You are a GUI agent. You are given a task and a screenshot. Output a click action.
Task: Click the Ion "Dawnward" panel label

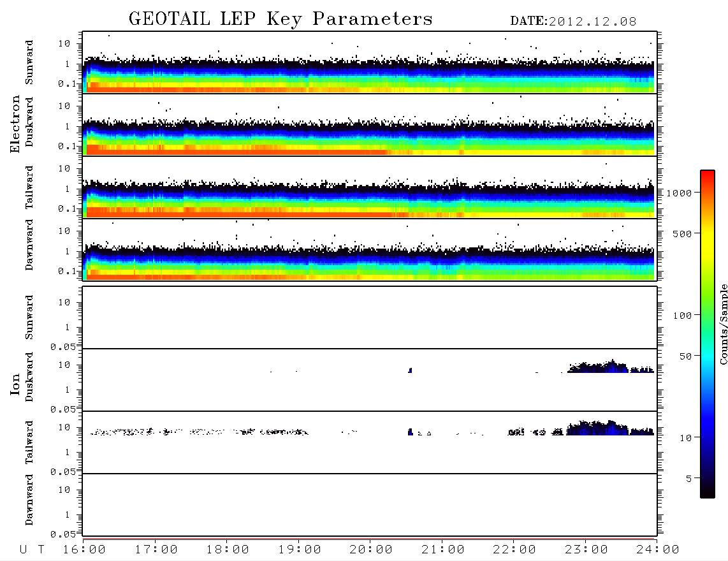29,500
